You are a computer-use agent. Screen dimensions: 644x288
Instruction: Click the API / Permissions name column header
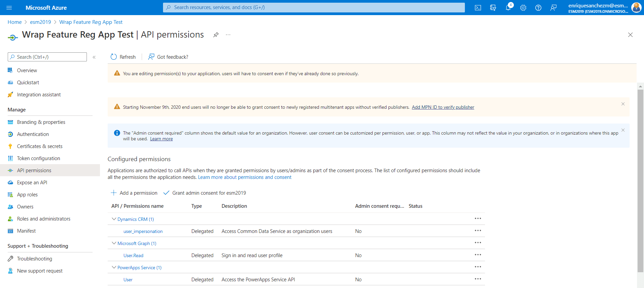(x=138, y=206)
